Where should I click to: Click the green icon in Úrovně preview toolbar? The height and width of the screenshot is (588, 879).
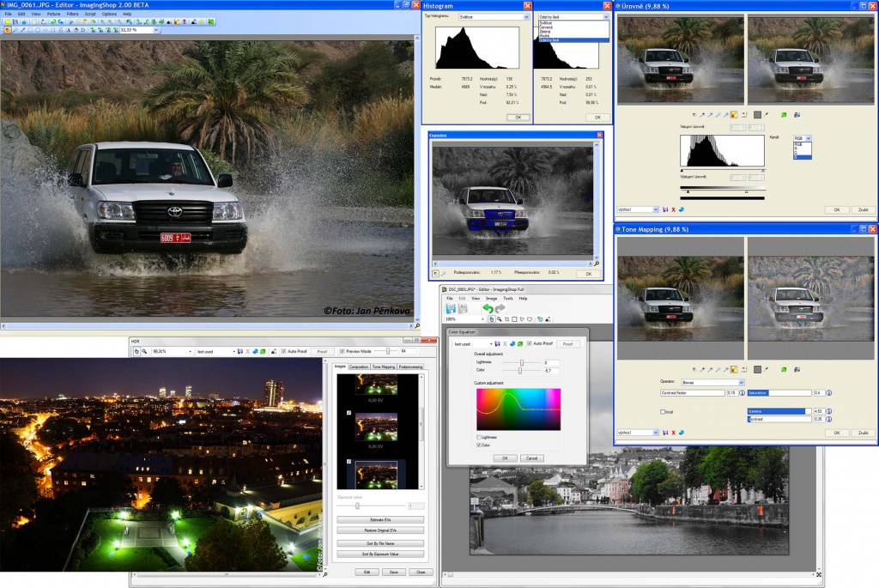click(x=784, y=115)
